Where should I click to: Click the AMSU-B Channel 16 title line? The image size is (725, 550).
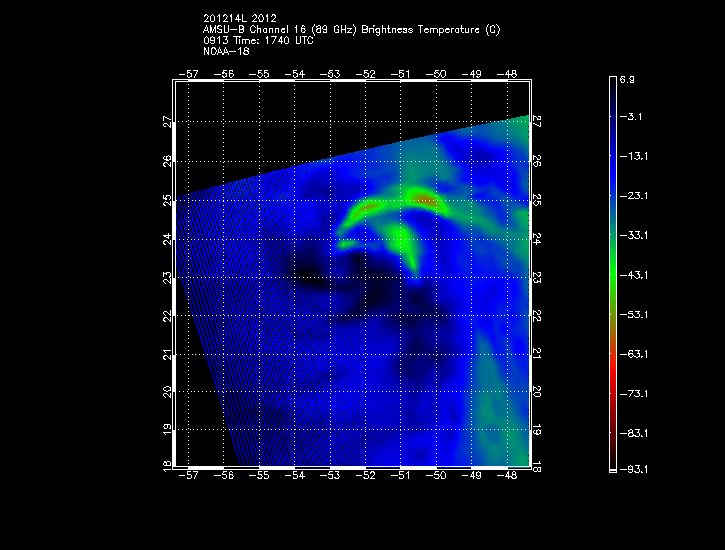pyautogui.click(x=352, y=30)
